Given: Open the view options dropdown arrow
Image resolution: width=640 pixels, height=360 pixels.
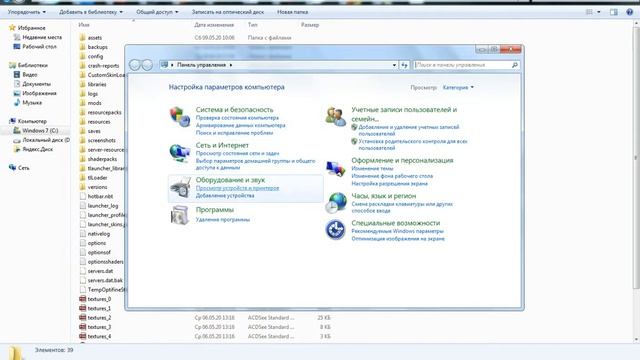Looking at the screenshot, I should coord(599,12).
